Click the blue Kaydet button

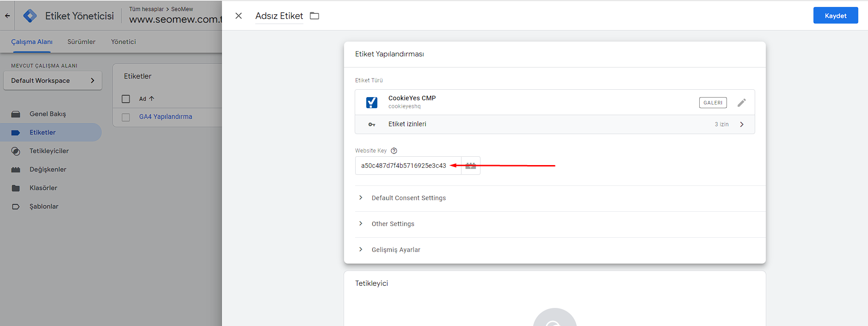835,16
